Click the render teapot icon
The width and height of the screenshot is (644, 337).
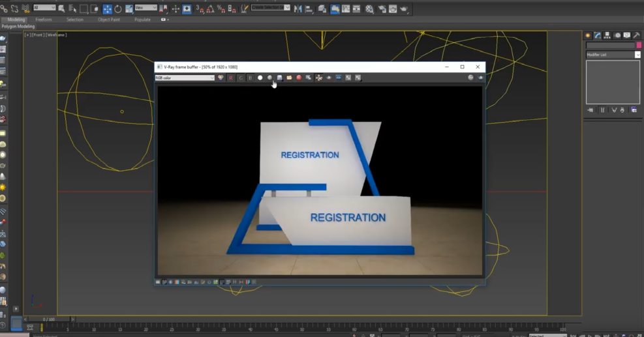click(x=404, y=8)
